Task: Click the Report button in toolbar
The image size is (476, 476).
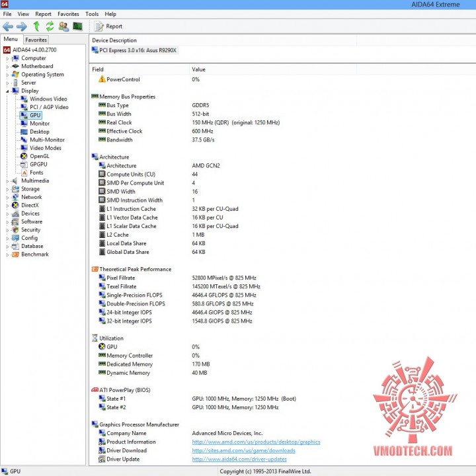Action: pos(108,26)
